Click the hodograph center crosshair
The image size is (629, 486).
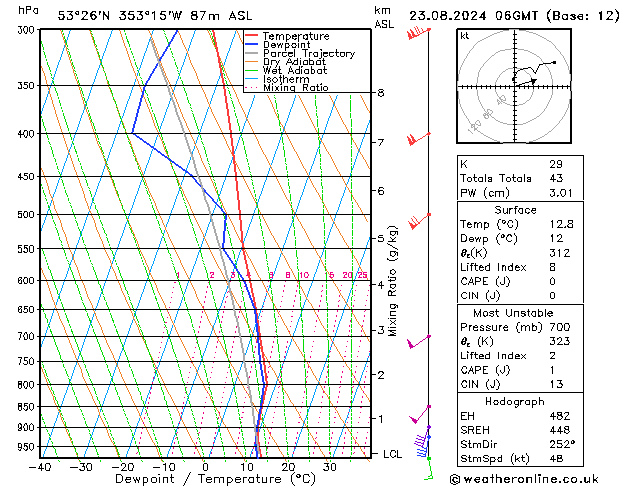(x=514, y=86)
